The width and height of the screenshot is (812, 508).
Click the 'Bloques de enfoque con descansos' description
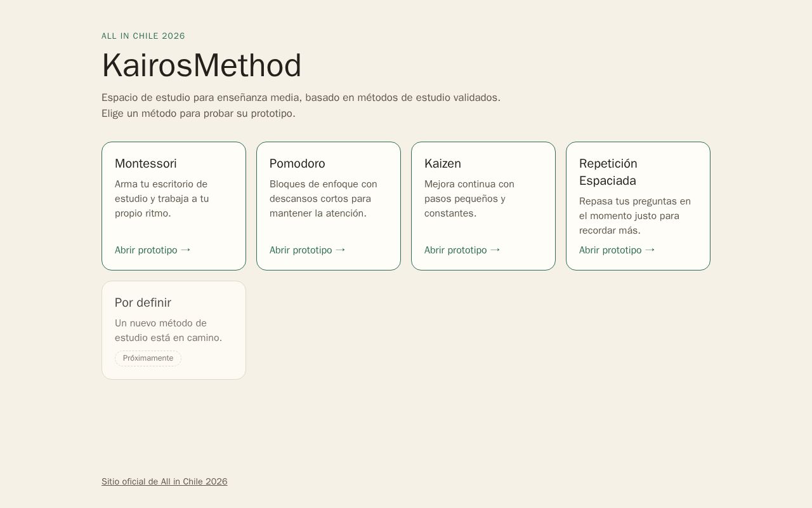pyautogui.click(x=324, y=199)
